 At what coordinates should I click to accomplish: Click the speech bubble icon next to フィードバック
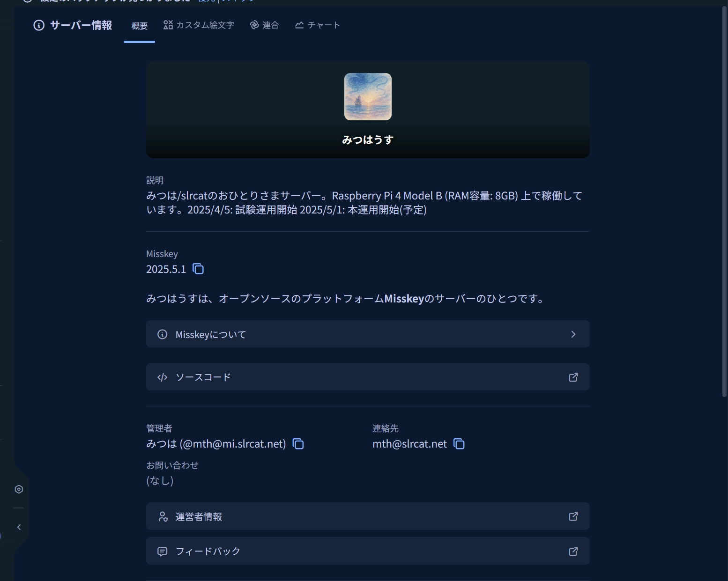(x=163, y=552)
